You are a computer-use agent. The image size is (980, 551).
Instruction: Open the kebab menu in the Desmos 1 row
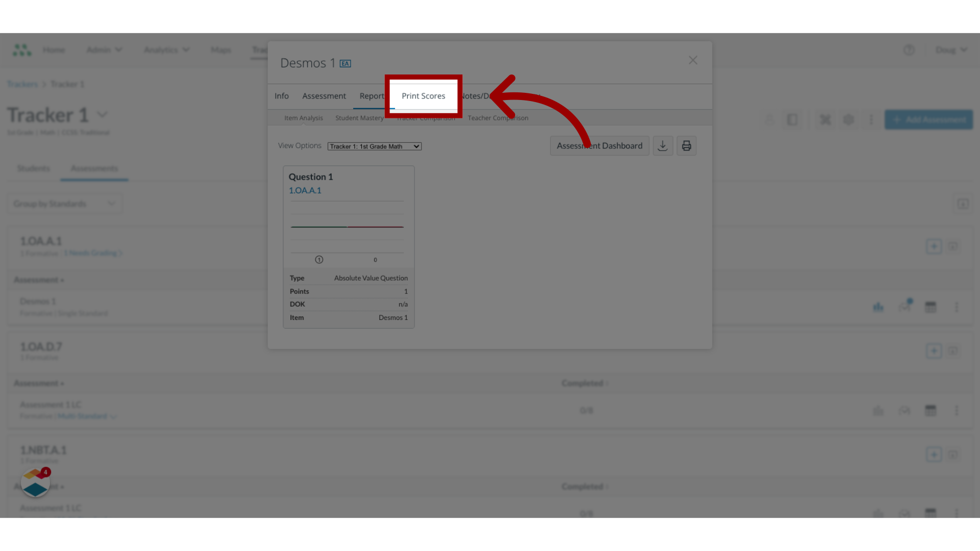click(957, 307)
